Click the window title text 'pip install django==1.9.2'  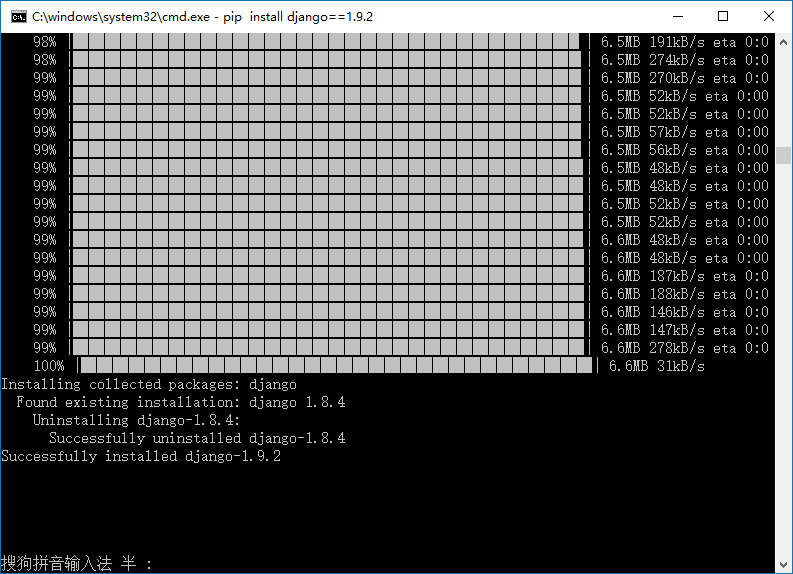click(x=298, y=17)
